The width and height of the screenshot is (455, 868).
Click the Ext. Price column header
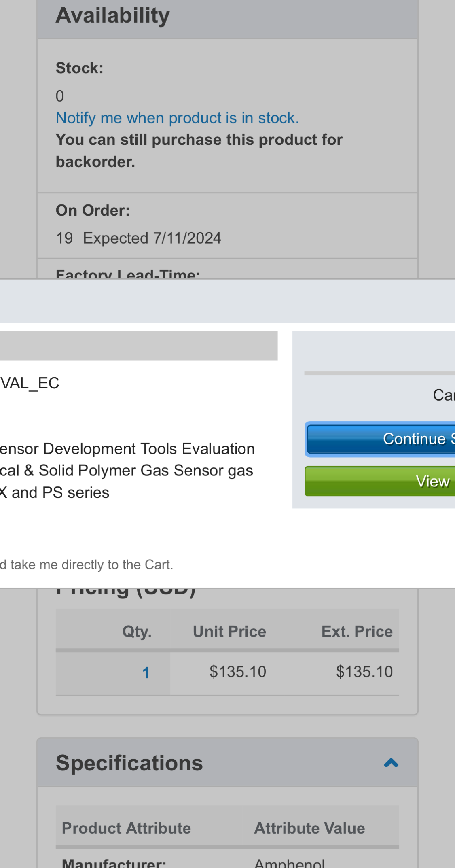point(357,632)
